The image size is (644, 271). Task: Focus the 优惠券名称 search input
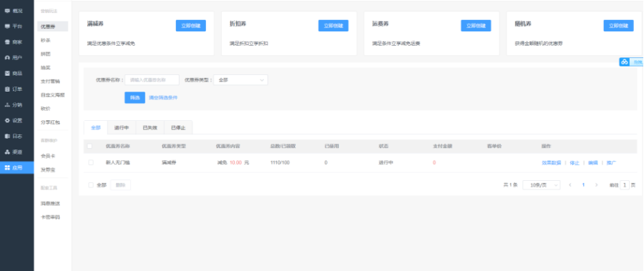pyautogui.click(x=152, y=80)
